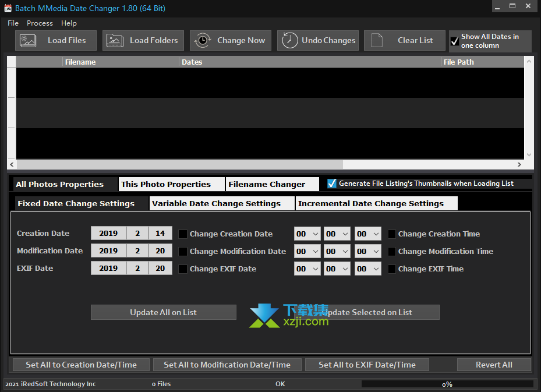Click the Load Folders image-folder icon
Screen dimensions: 541x392
coord(115,40)
